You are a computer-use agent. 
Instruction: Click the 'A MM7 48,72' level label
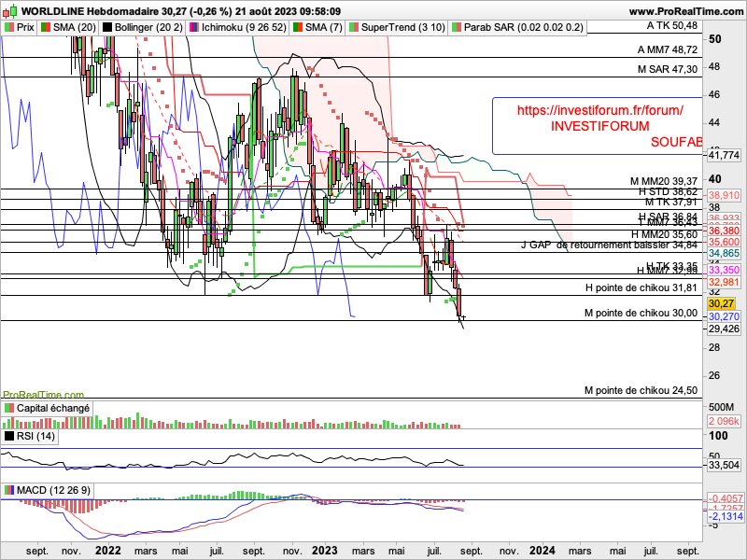(668, 49)
